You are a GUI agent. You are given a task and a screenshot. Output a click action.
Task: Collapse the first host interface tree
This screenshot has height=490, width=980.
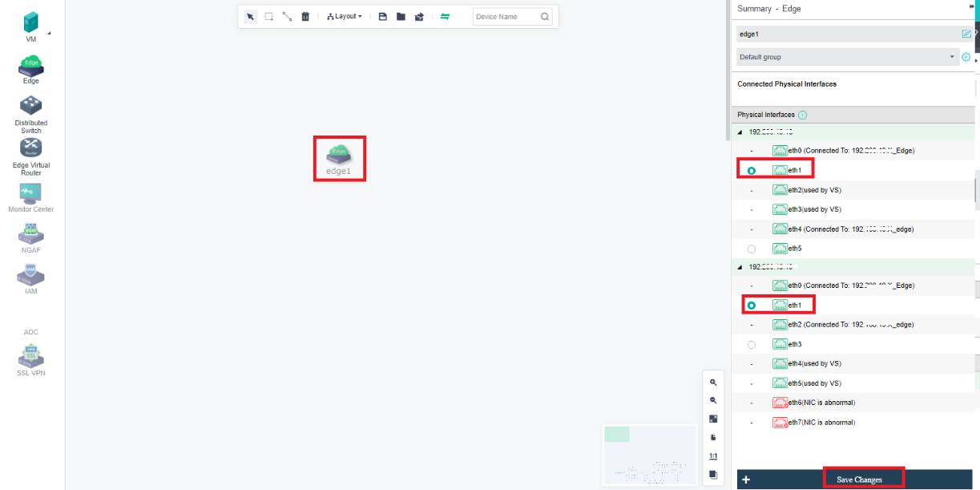click(x=740, y=132)
